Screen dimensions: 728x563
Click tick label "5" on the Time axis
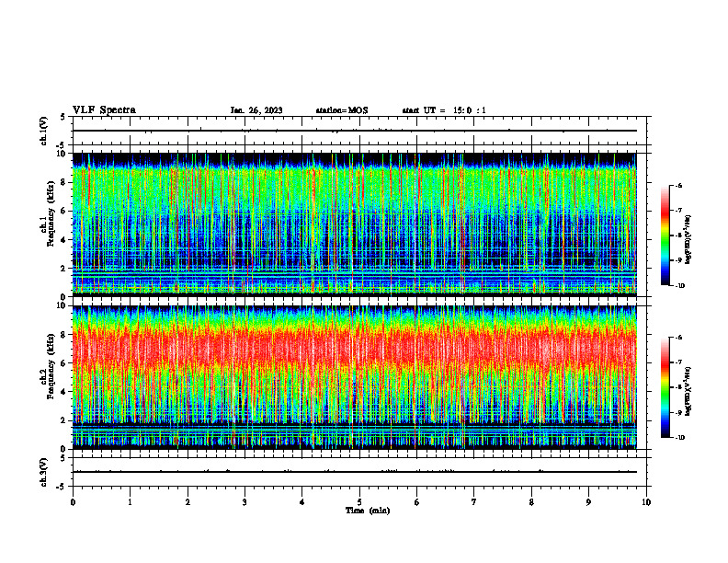coord(359,502)
